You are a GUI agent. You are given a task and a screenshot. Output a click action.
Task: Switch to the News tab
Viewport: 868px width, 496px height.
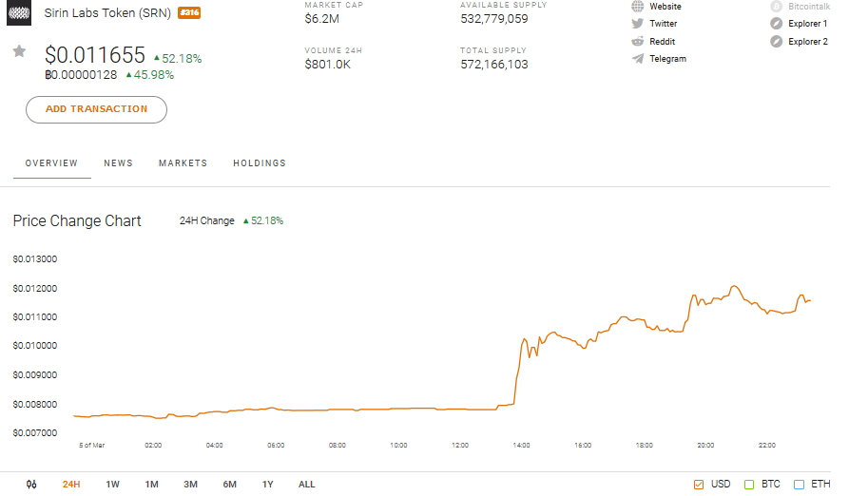pos(119,163)
